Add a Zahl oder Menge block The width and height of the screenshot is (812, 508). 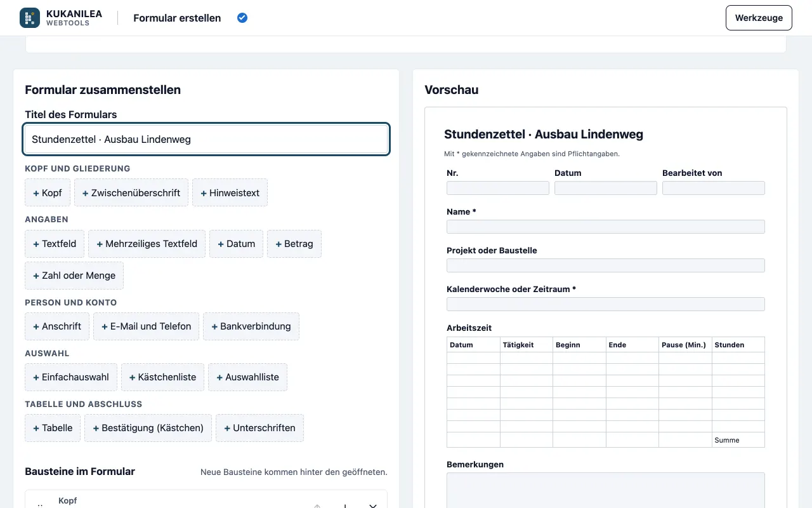(74, 276)
